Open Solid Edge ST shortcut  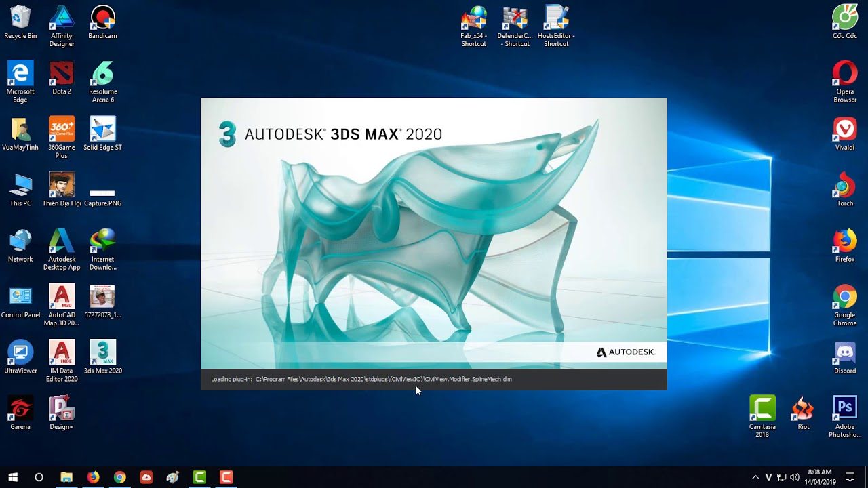coord(103,134)
